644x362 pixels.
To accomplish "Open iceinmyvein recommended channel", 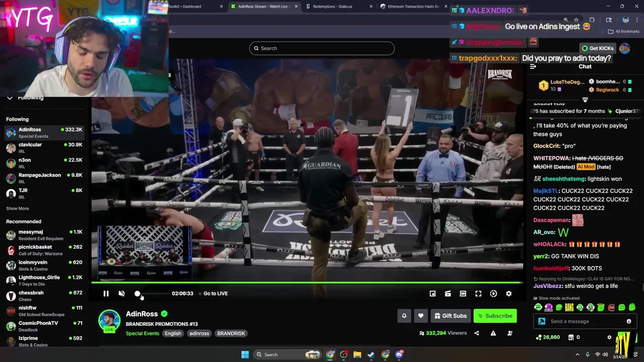I will coord(44,265).
